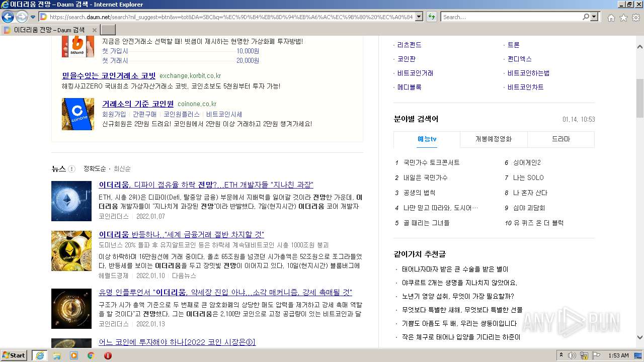Open Google Chrome taskbar icon

click(x=91, y=355)
